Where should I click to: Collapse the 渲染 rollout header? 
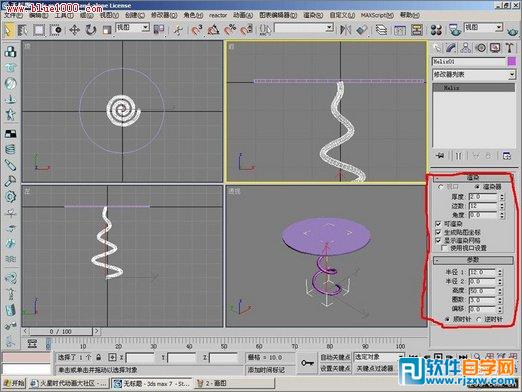click(473, 178)
